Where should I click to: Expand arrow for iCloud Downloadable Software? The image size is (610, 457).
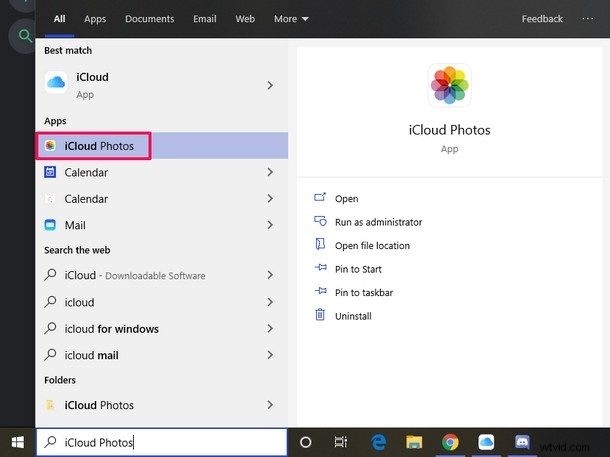270,275
